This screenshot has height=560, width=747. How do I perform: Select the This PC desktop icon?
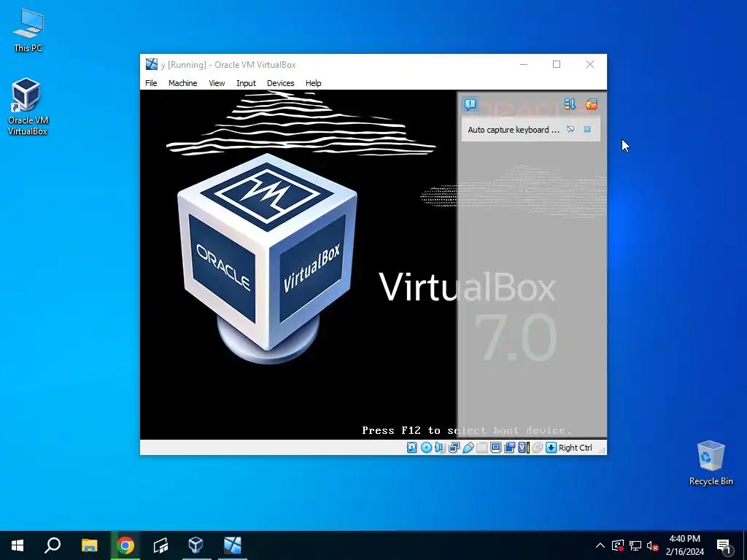tap(28, 31)
